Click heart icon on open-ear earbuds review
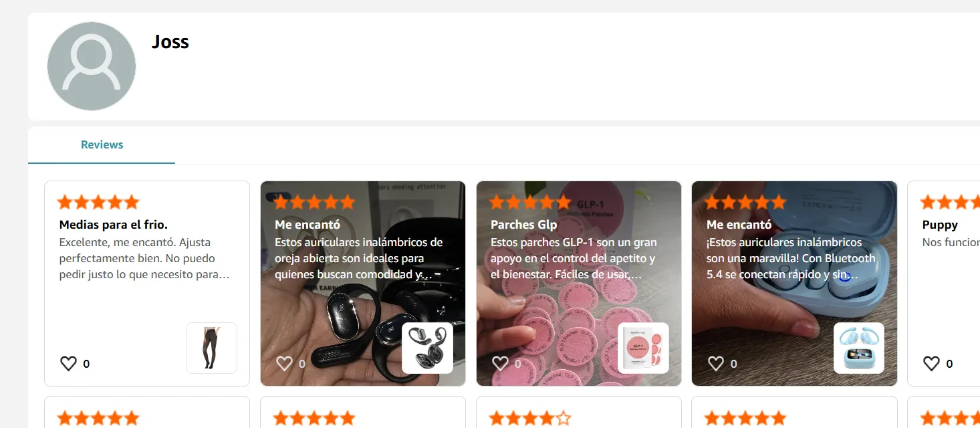Screen dimensions: 980x428 tap(285, 364)
